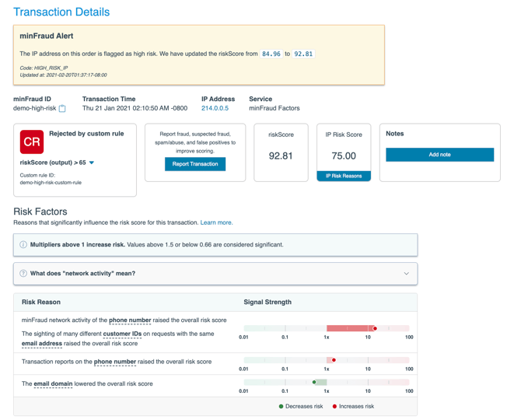Open the IP Risk Reasons button

coord(344,176)
